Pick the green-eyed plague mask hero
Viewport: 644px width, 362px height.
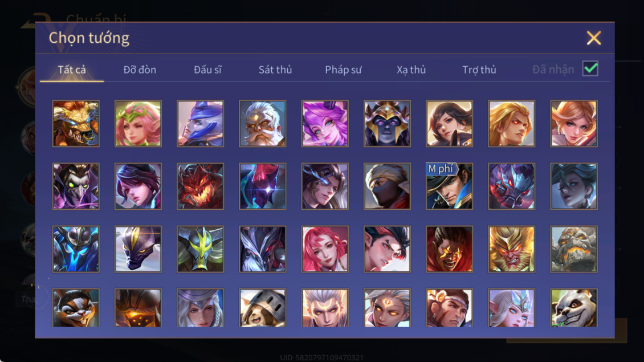point(76,186)
